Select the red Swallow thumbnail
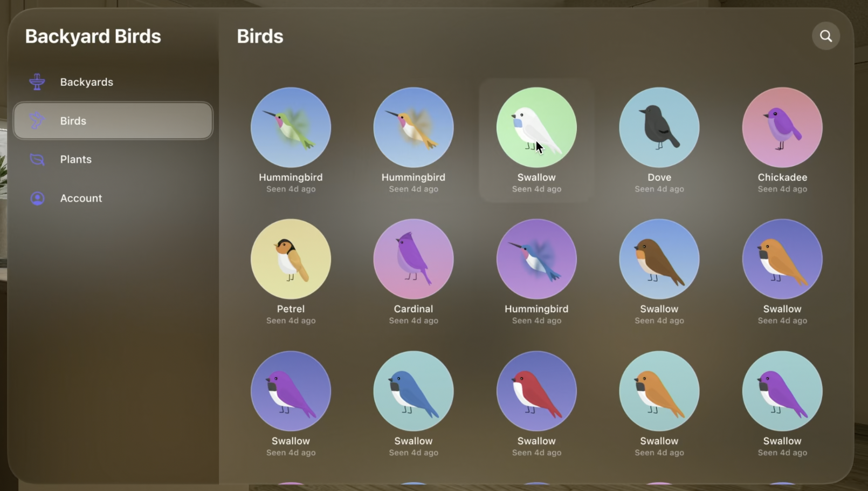 536,391
